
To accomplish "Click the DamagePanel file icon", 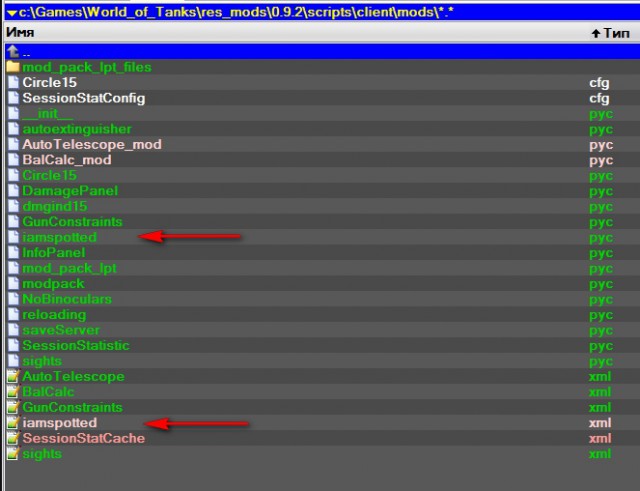I will click(x=13, y=191).
